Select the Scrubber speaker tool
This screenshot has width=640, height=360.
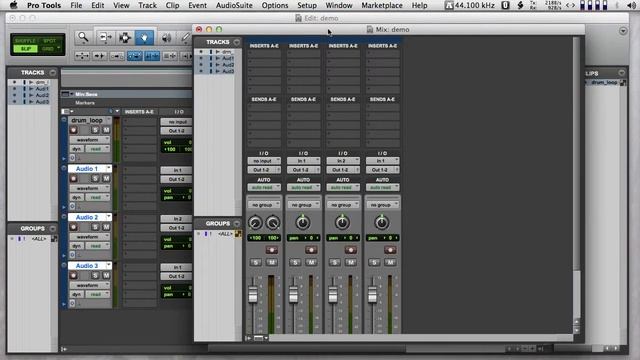[167, 38]
